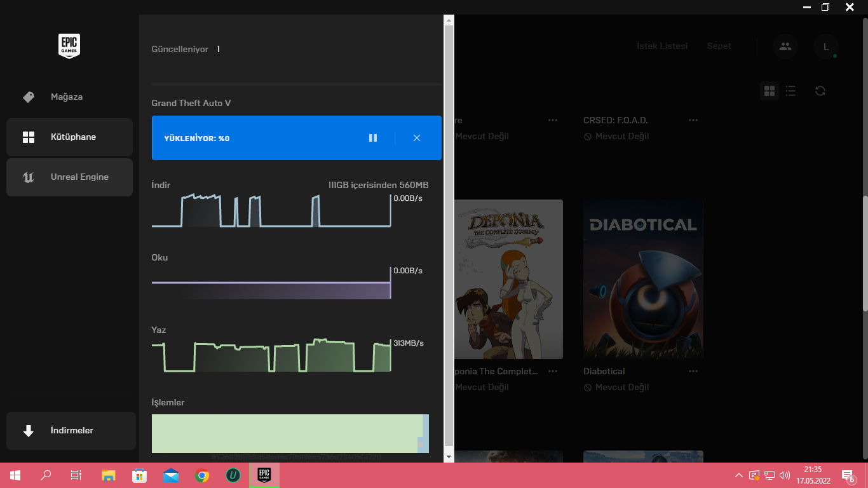Viewport: 868px width, 488px height.
Task: Switch library to grid view
Action: point(770,91)
